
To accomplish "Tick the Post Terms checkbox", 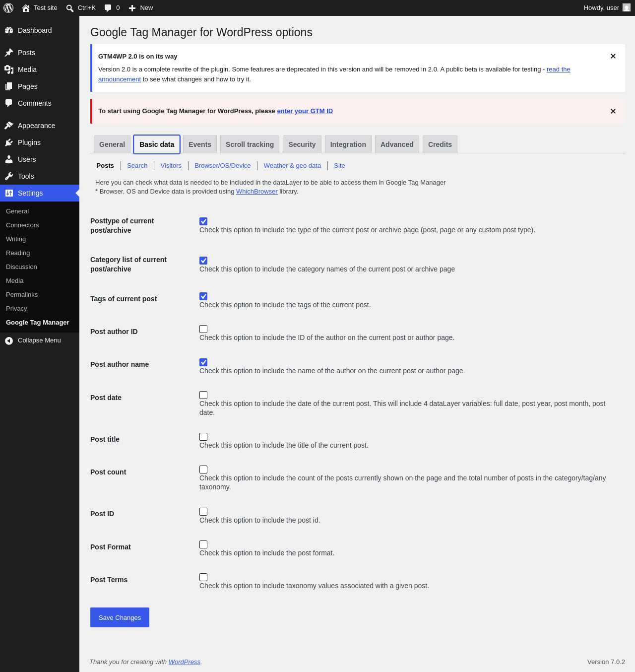I will click(x=203, y=577).
